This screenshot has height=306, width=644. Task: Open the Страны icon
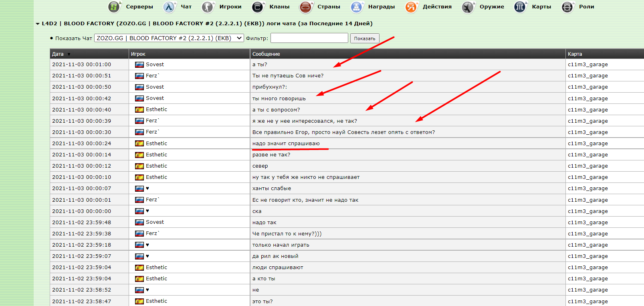(306, 7)
